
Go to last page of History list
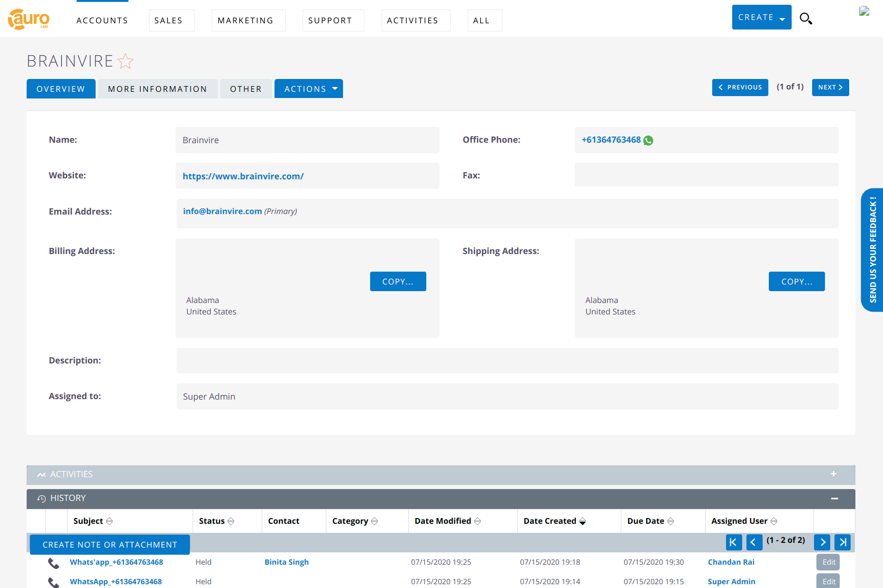pos(843,542)
